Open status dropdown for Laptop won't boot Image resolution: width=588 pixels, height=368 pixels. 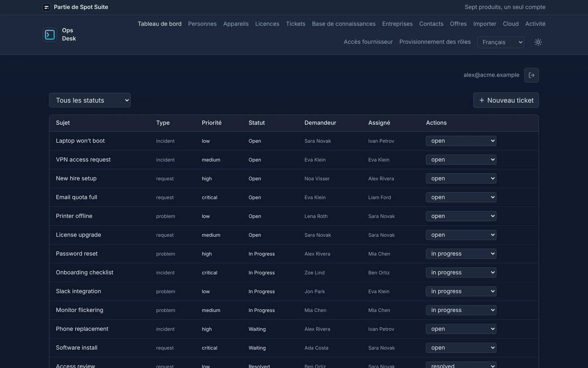[461, 141]
